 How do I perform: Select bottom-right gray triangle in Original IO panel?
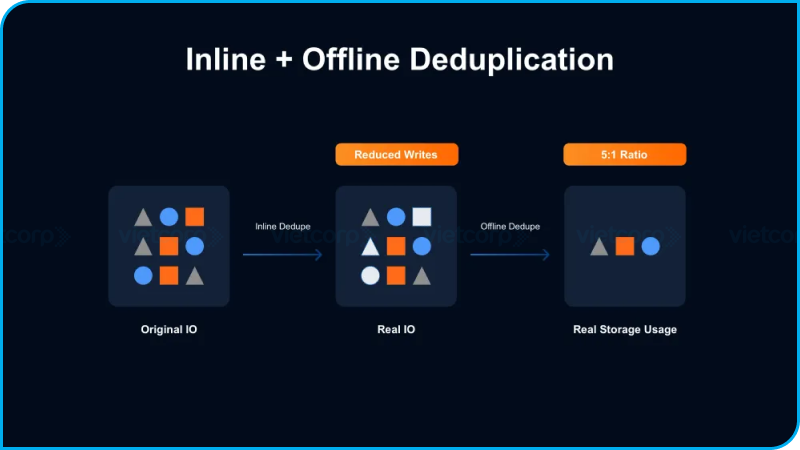[195, 275]
